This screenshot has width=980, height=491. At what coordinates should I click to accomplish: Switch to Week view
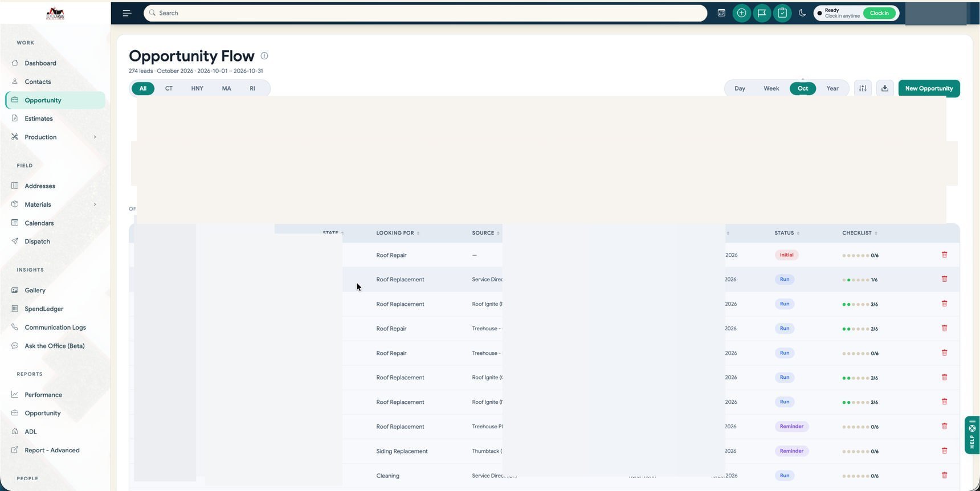point(771,88)
